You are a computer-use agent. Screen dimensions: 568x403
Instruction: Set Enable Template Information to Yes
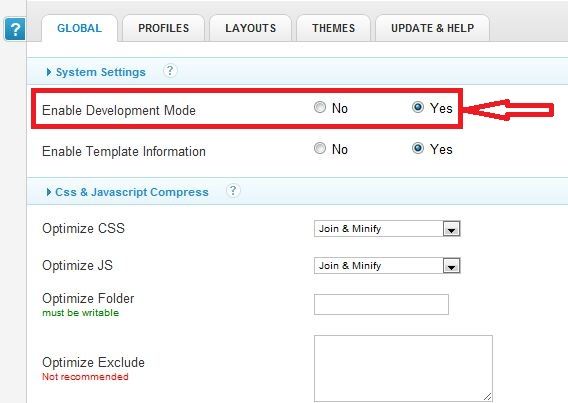418,148
